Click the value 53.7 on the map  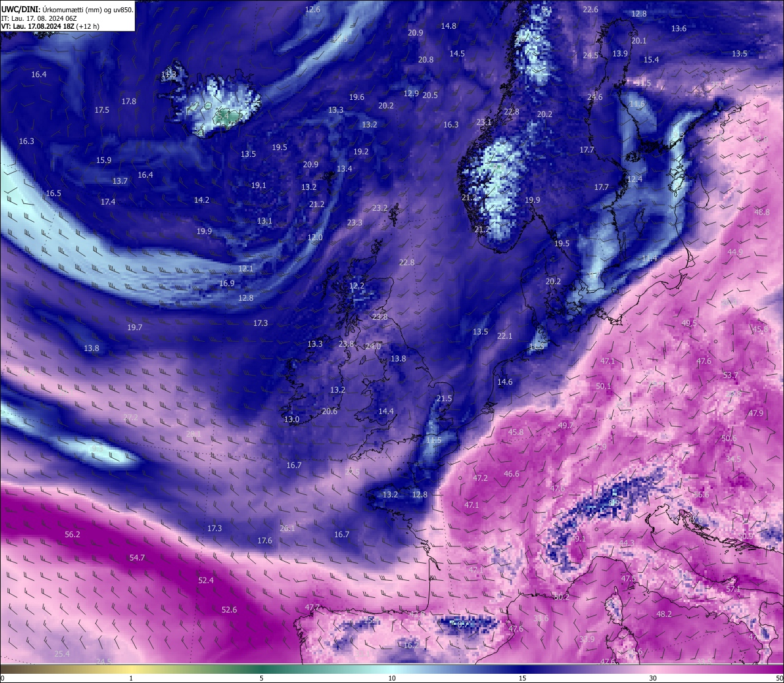[x=731, y=375]
